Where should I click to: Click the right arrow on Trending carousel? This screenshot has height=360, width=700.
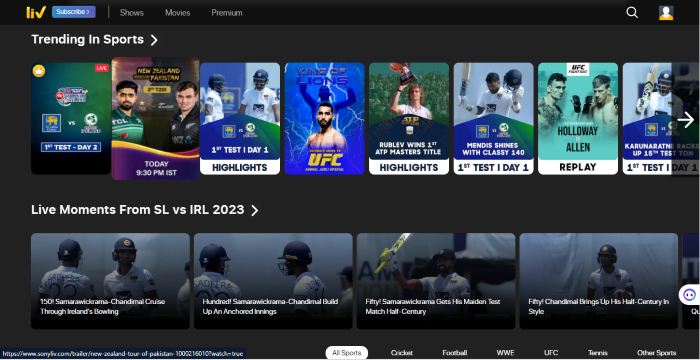685,120
